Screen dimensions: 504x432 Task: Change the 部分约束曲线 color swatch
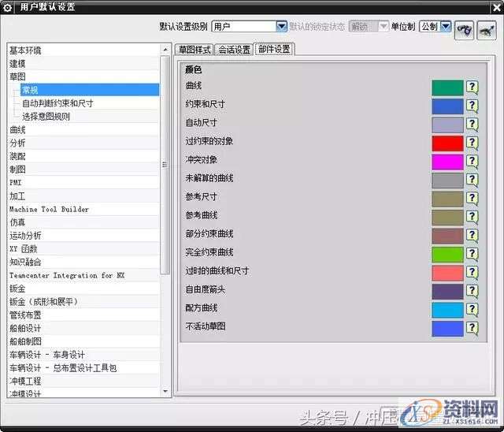point(447,236)
